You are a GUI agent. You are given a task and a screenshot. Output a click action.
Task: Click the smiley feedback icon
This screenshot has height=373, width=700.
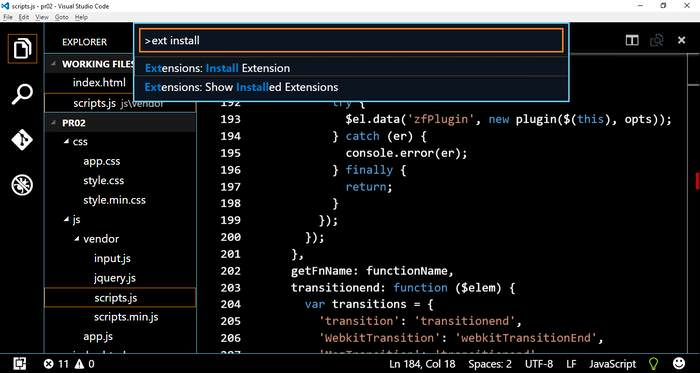[x=679, y=363]
